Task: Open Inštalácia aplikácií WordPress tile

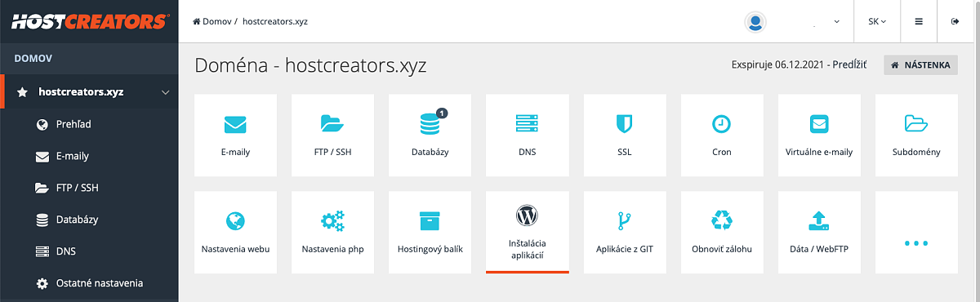Action: [x=528, y=232]
